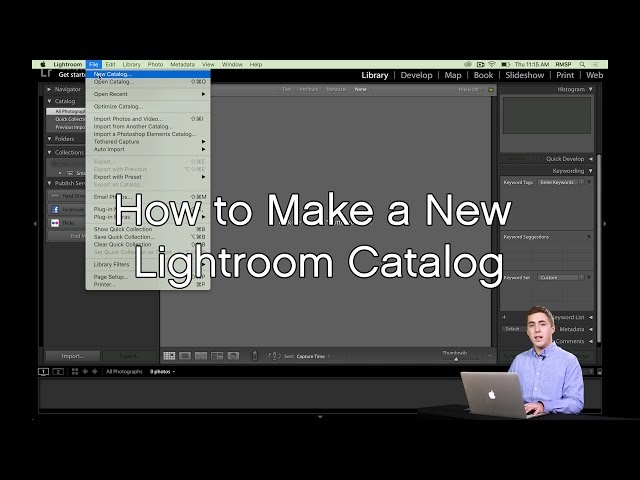Viewport: 640px width, 480px height.
Task: Click the Facebook publish service icon
Action: point(55,209)
